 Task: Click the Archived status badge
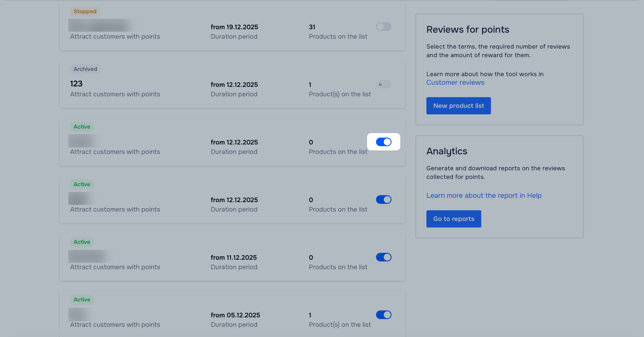coord(85,69)
